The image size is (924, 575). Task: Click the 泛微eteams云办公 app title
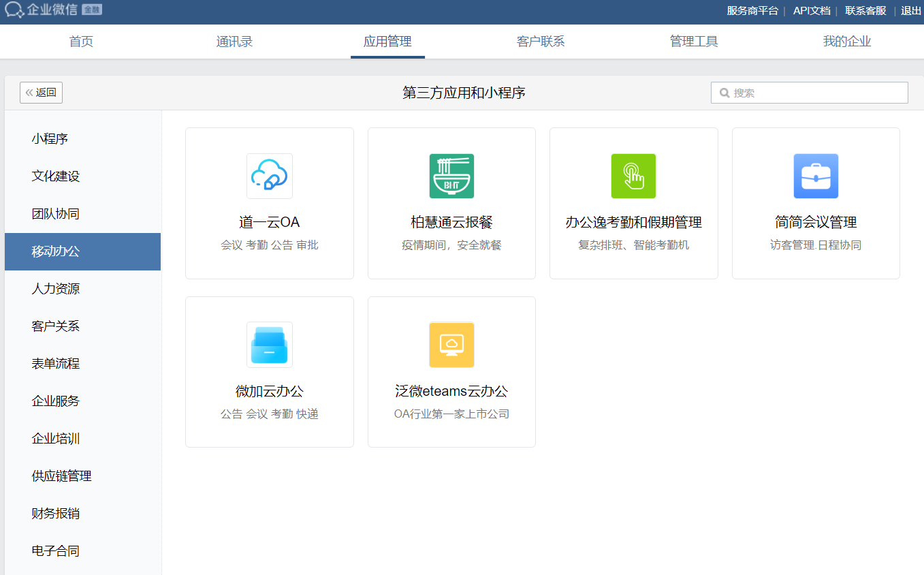451,391
